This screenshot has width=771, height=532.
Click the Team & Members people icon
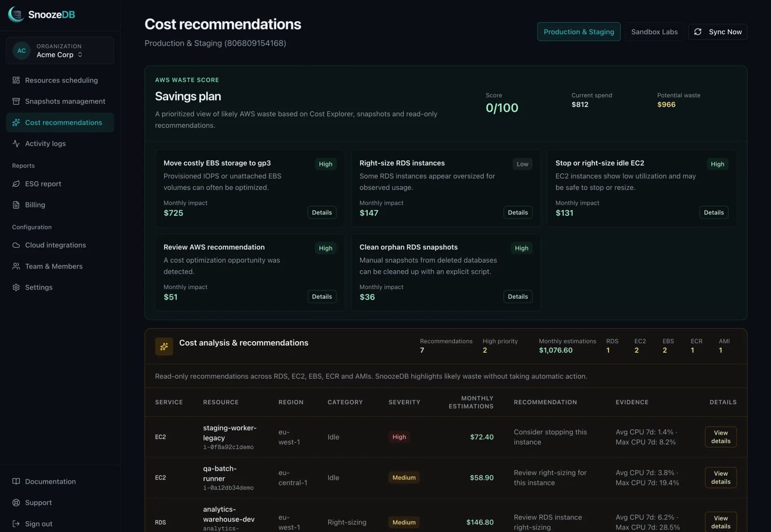(x=16, y=266)
